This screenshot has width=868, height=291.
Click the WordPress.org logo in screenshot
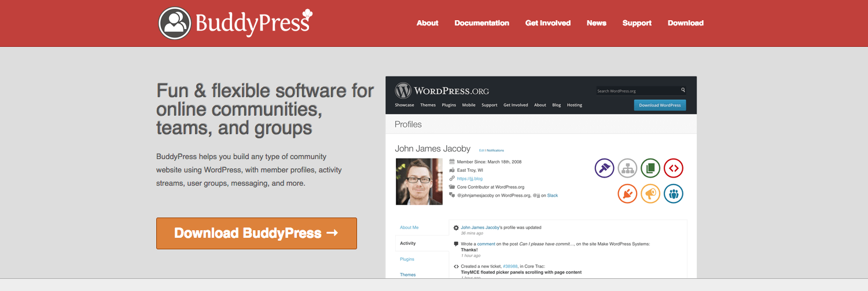[x=442, y=91]
